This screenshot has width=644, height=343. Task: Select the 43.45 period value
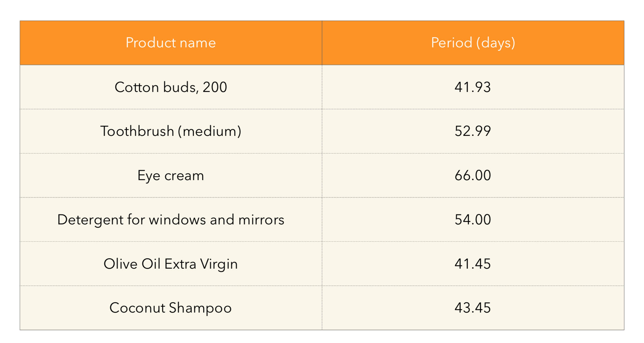click(472, 308)
